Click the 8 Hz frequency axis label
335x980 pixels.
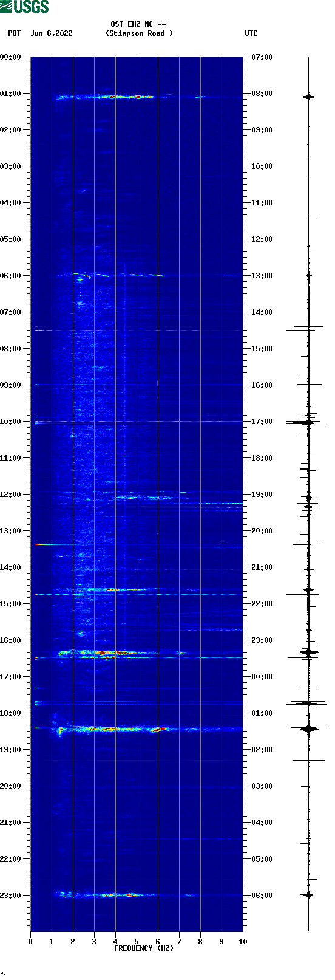coord(200,942)
